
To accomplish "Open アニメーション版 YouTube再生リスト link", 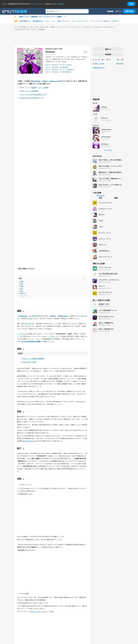I will 33,94.
